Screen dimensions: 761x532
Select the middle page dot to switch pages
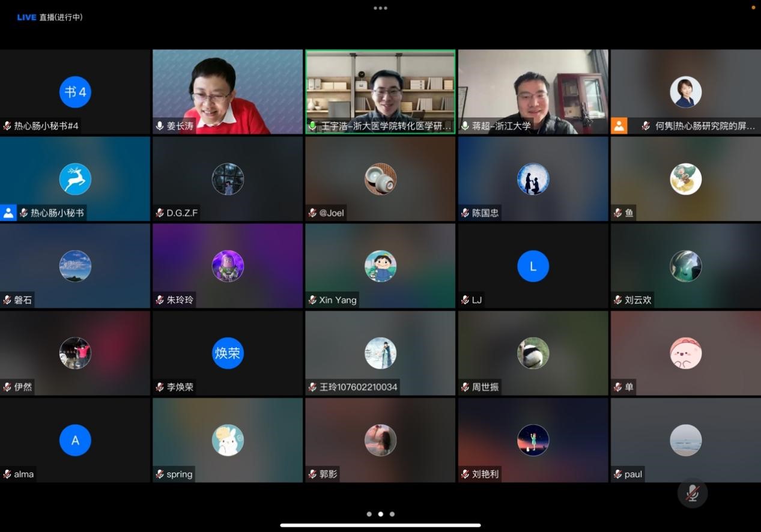click(380, 514)
